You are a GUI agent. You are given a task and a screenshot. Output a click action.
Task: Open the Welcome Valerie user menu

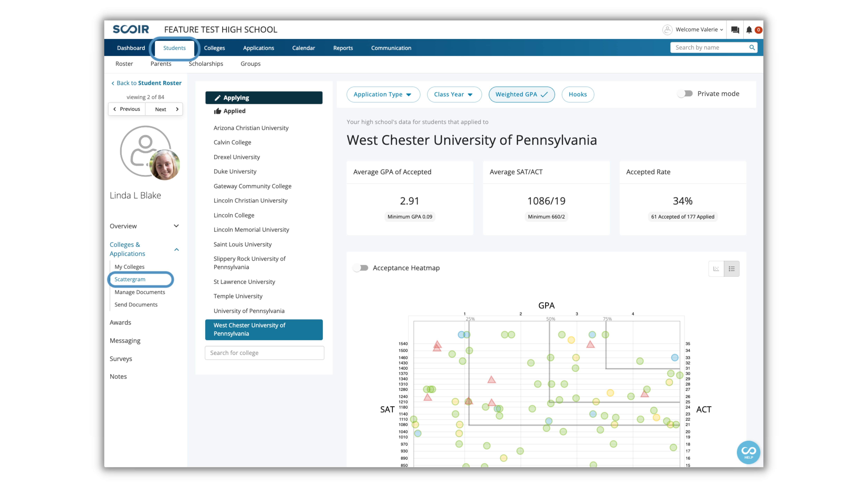(699, 29)
